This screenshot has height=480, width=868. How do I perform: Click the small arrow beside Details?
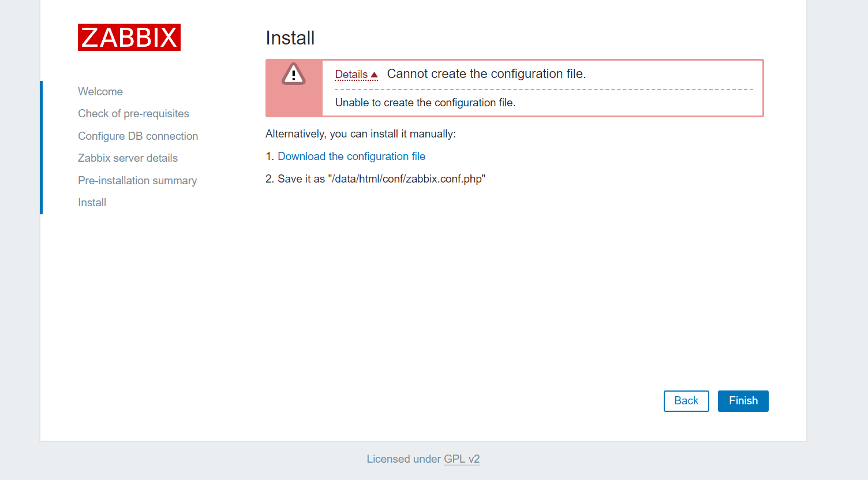374,75
